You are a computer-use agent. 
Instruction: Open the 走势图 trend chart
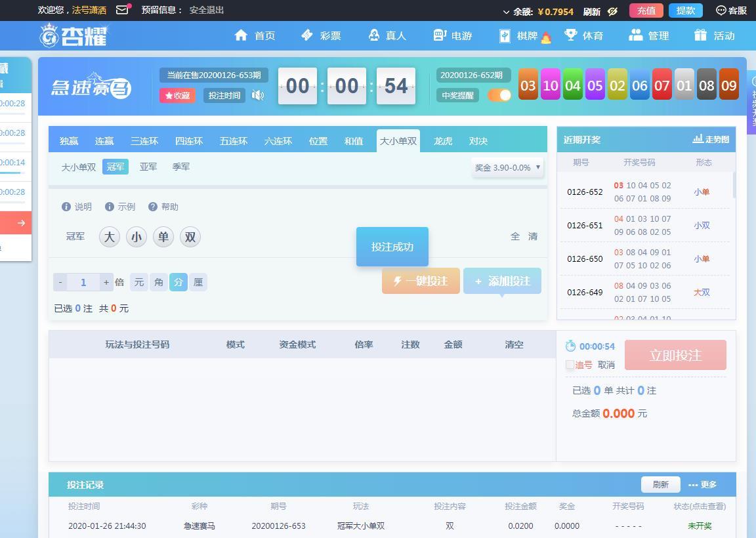[711, 139]
